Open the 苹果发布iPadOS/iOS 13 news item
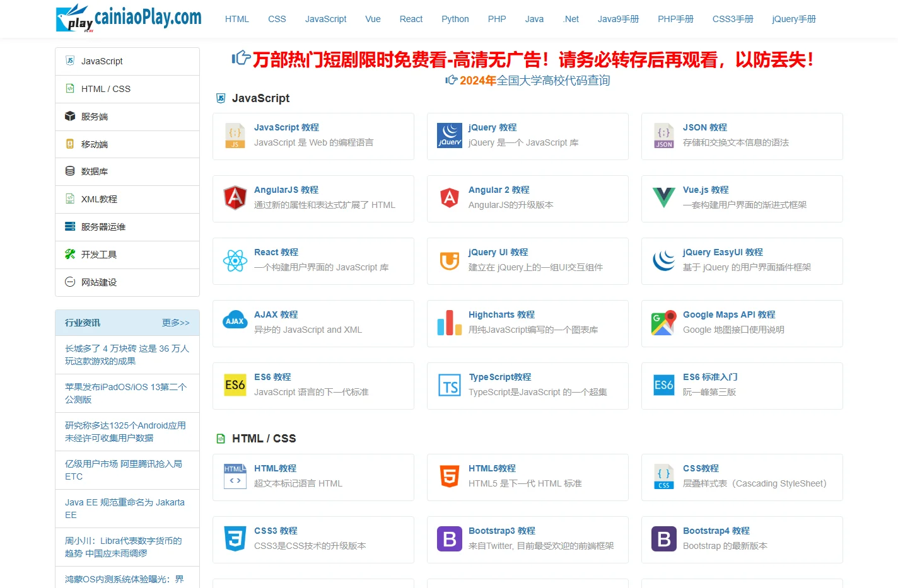Screen dimensions: 898x588 tap(126, 393)
